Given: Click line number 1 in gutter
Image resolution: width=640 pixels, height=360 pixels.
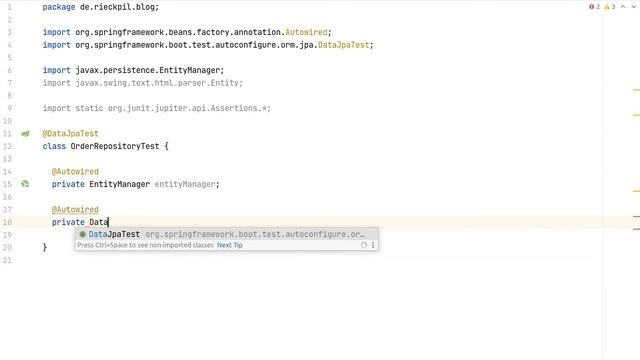Looking at the screenshot, I should click(x=9, y=7).
